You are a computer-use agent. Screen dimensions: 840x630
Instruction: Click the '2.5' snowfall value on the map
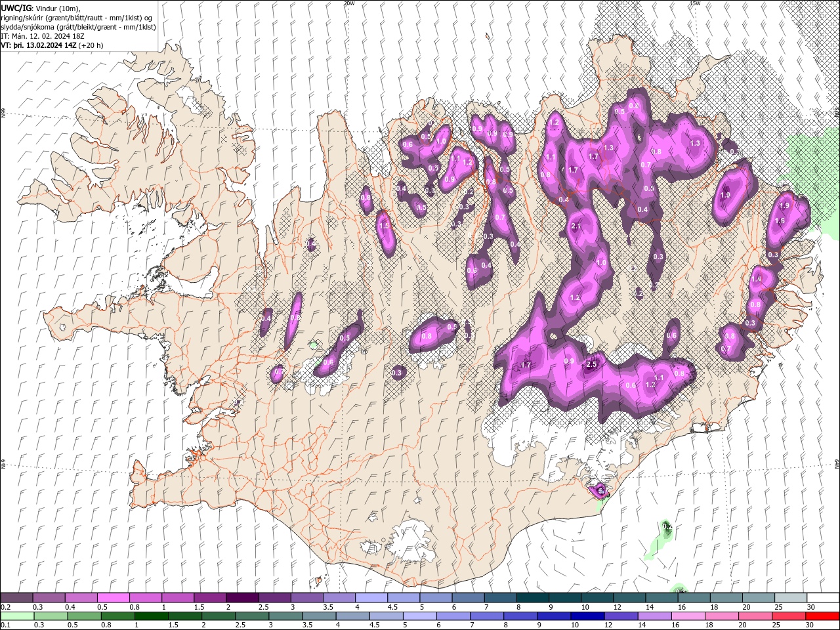[x=591, y=364]
